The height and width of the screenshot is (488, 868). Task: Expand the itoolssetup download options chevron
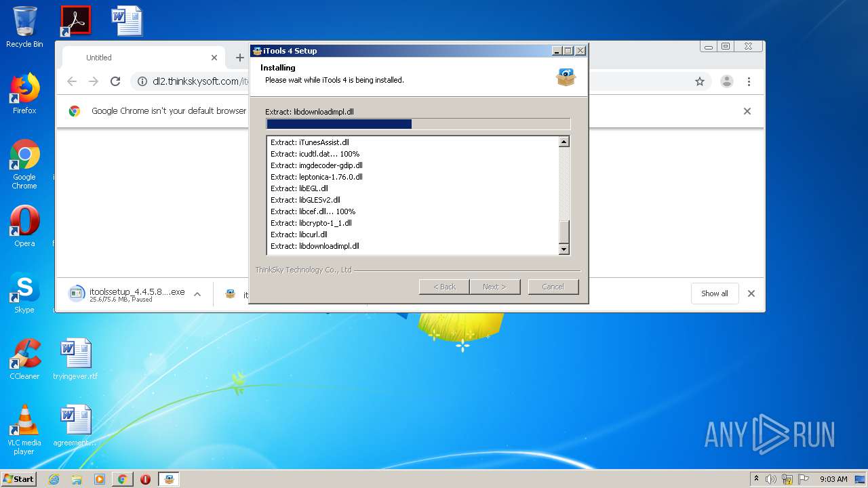[x=197, y=294]
